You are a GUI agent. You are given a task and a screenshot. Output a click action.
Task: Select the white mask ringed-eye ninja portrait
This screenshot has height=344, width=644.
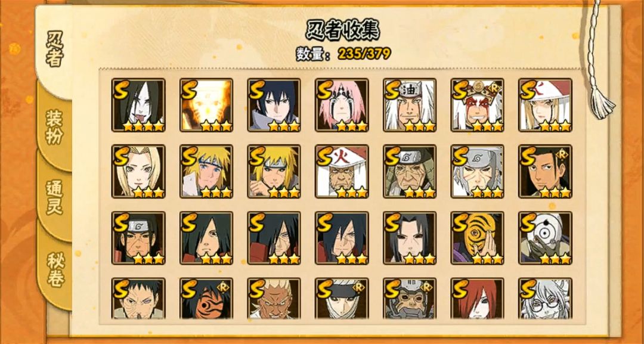545,238
